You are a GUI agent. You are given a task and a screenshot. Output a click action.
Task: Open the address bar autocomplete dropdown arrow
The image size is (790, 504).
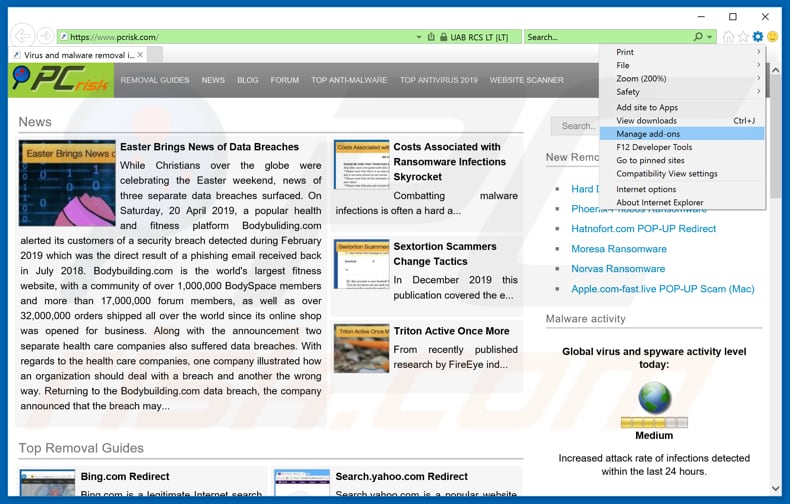click(419, 37)
